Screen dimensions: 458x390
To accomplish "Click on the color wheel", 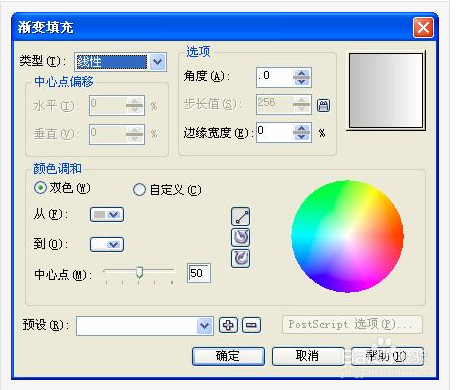I will [347, 236].
